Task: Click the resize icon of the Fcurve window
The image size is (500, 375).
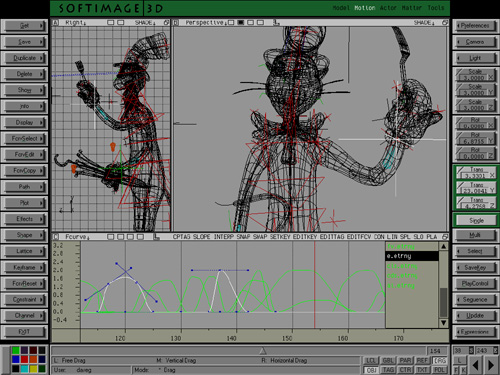Action: point(445,237)
